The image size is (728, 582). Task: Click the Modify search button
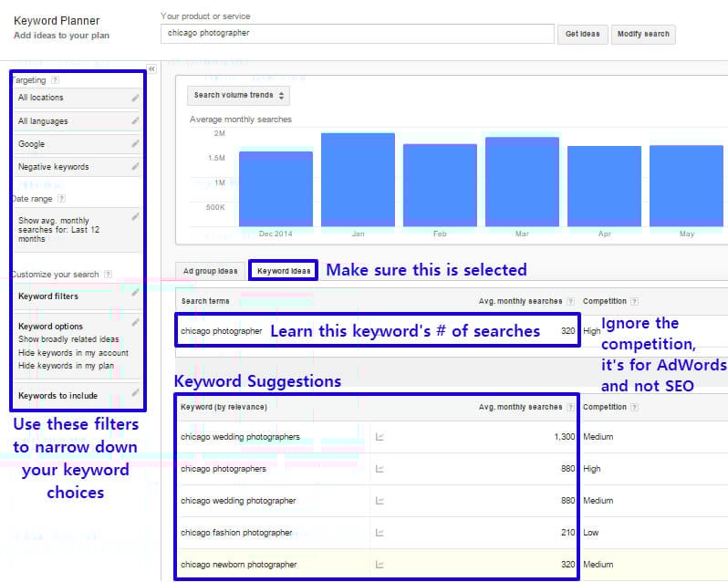coord(643,34)
